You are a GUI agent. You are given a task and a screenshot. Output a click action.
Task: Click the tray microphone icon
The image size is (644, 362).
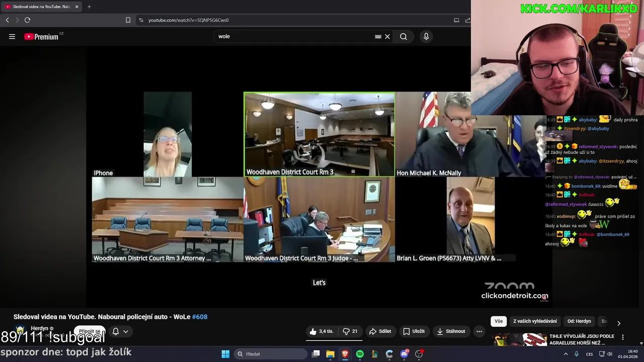click(x=577, y=354)
